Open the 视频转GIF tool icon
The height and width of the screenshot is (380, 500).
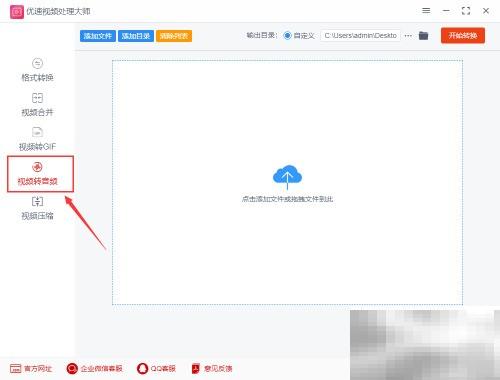pos(37,132)
